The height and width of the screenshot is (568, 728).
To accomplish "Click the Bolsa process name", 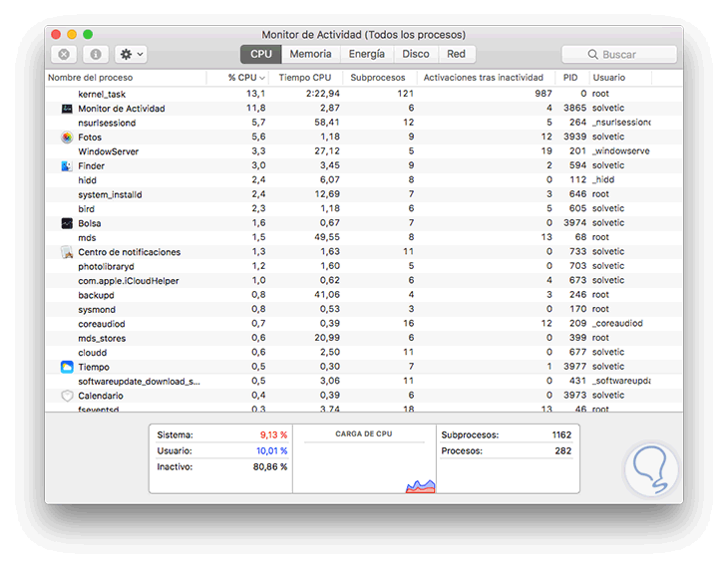I will pyautogui.click(x=90, y=223).
